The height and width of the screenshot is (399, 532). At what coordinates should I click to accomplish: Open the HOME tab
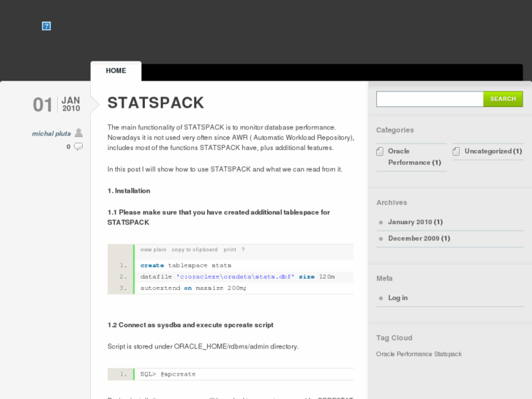click(x=116, y=71)
